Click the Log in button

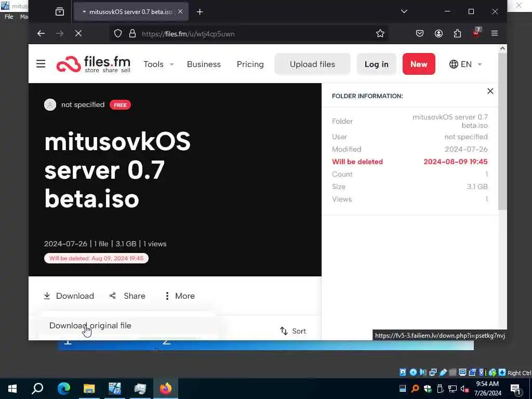pos(376,64)
